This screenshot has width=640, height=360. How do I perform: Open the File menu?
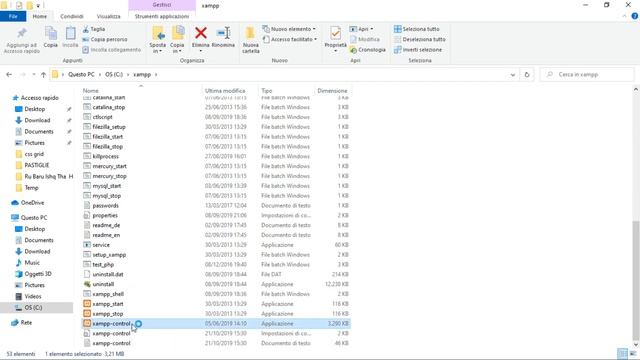(13, 16)
